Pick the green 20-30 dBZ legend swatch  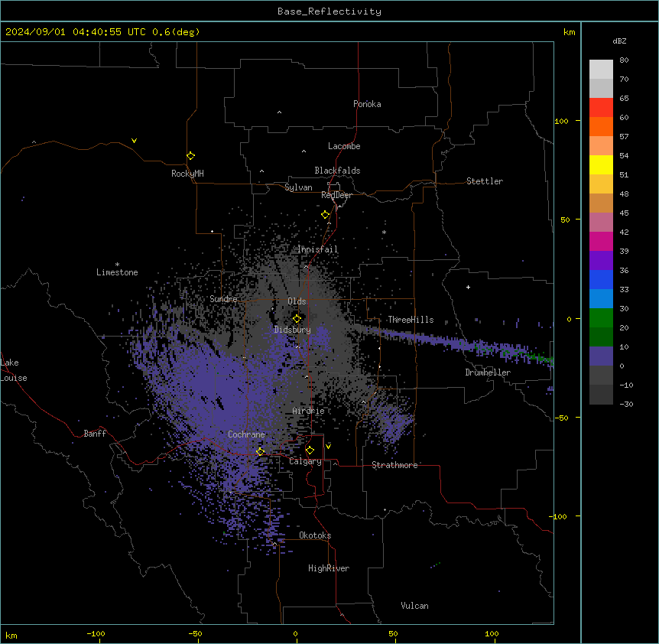[x=601, y=318]
